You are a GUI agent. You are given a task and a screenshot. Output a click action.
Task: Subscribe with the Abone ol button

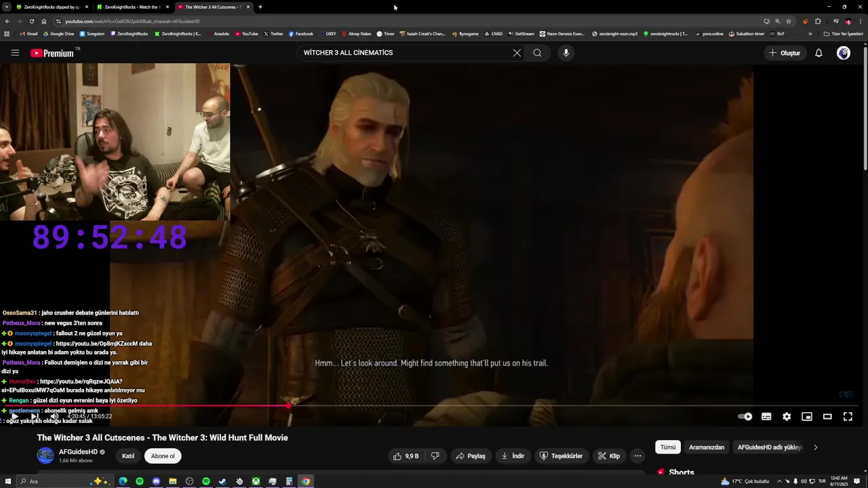point(163,456)
